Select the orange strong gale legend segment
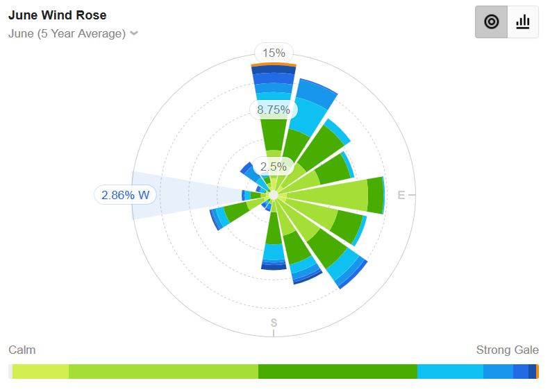The width and height of the screenshot is (550, 392). tap(537, 372)
